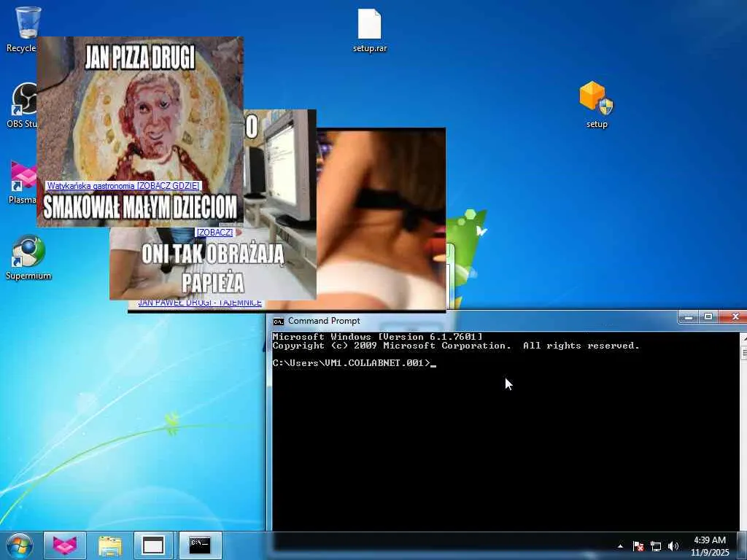Screen dimensions: 747x560
Task: Show hidden system tray icons
Action: (620, 547)
